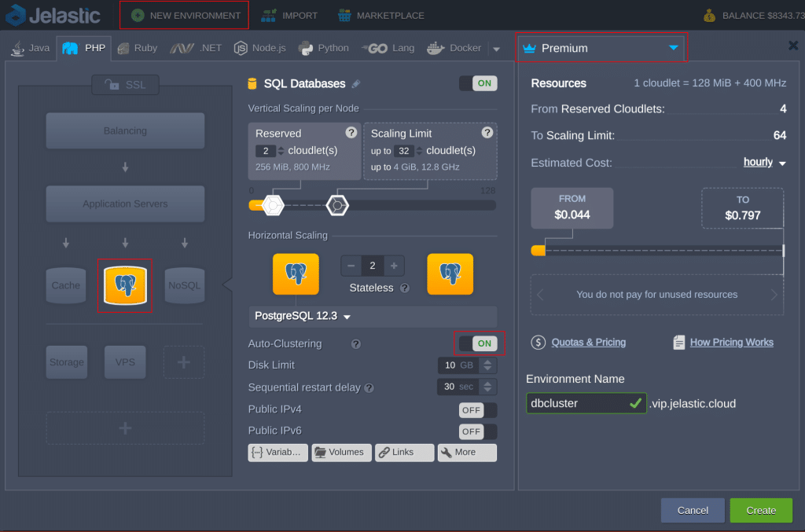Switch to the Python tab
The width and height of the screenshot is (805, 532).
click(323, 48)
